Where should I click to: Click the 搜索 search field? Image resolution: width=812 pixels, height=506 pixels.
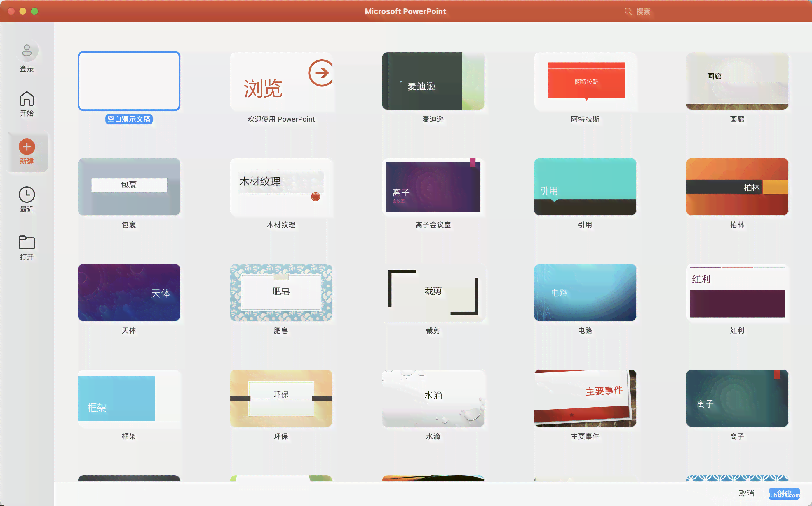coord(643,11)
